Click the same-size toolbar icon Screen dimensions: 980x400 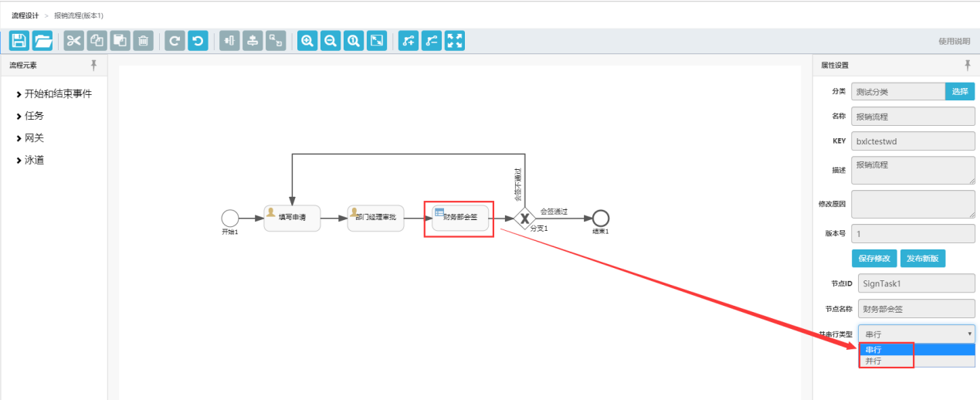tap(276, 41)
